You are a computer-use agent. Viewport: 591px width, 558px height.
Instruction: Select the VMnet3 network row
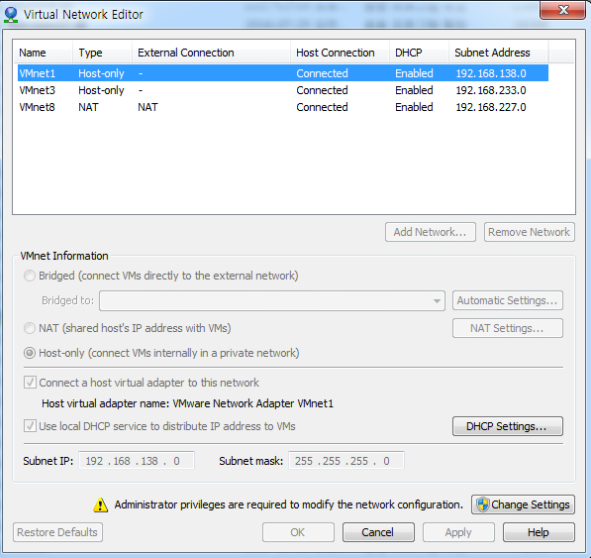coord(283,90)
